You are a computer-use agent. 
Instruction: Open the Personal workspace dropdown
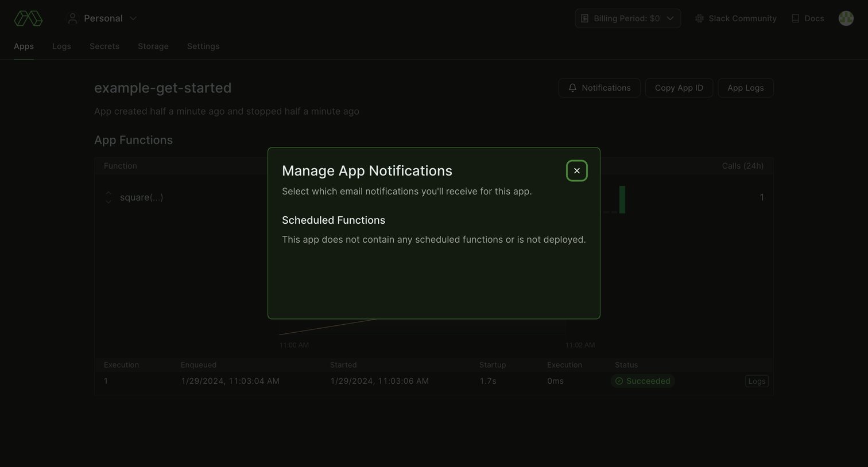click(x=102, y=18)
